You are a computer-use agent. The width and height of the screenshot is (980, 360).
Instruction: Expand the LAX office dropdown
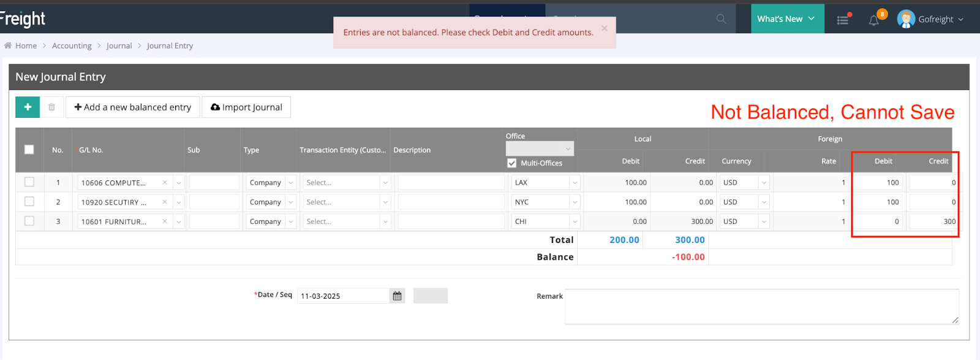(x=575, y=183)
